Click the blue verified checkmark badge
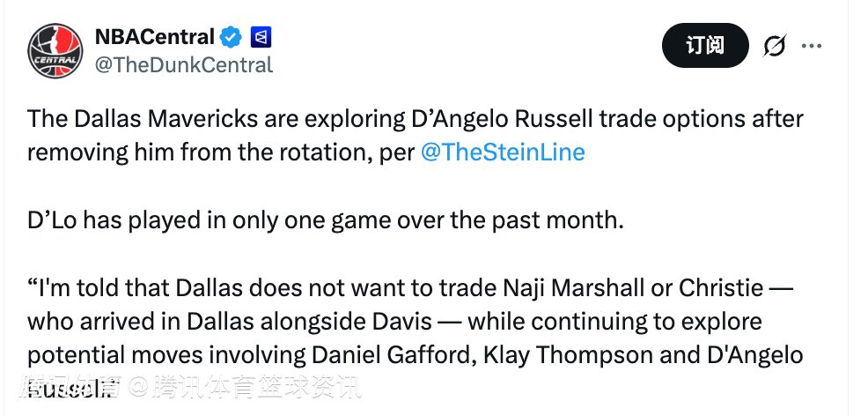This screenshot has width=868, height=416. pyautogui.click(x=232, y=37)
